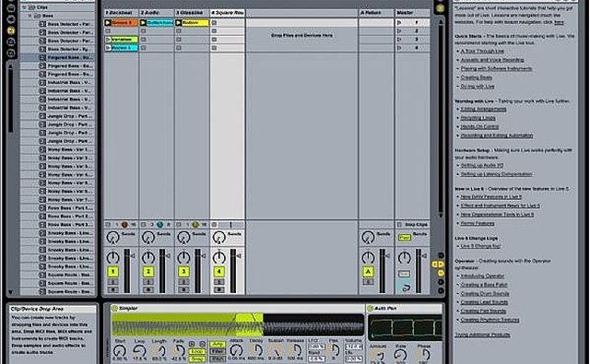Open the Creating Beats lesson link

point(477,77)
